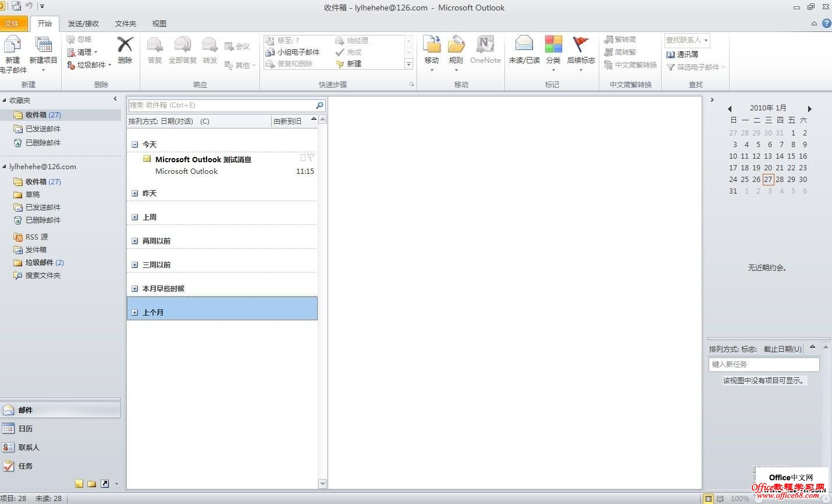832x504 pixels.
Task: Expand the 昨天 conversation group
Action: [x=134, y=192]
